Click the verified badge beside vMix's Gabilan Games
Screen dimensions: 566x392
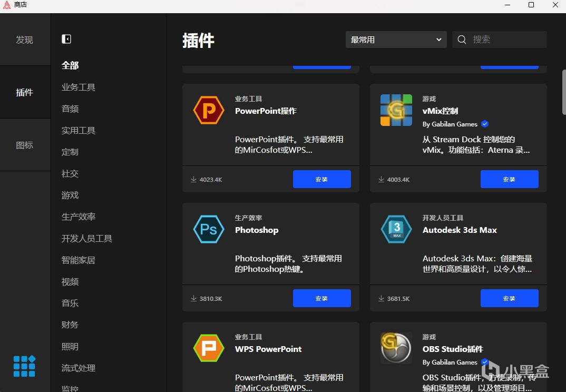[485, 124]
